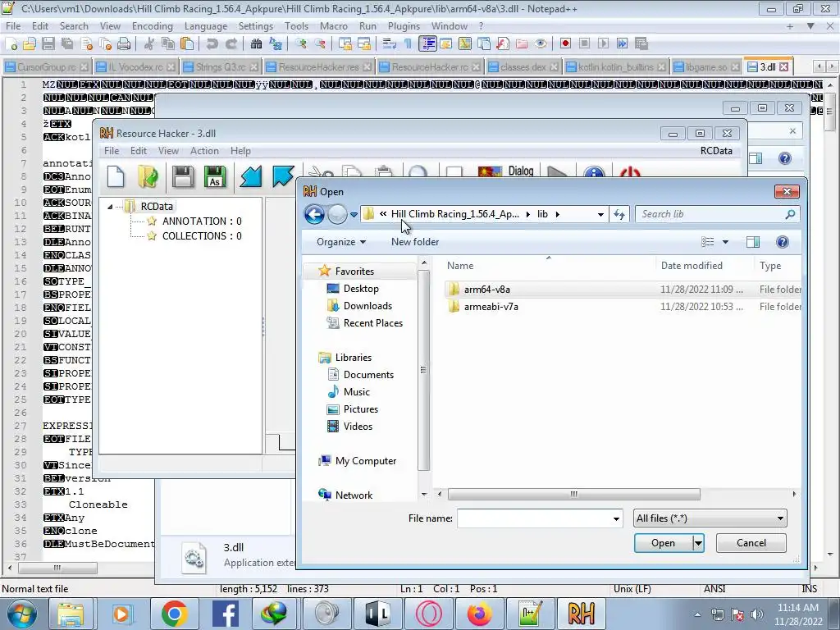Expand the File name combo box arrow
840x630 pixels.
616,518
